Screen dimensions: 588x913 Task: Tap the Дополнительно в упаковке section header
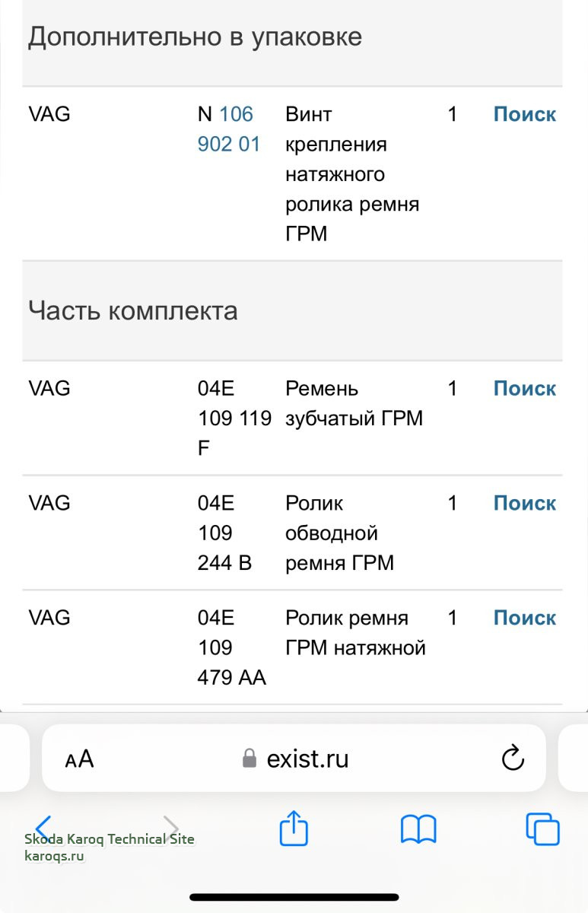point(195,37)
